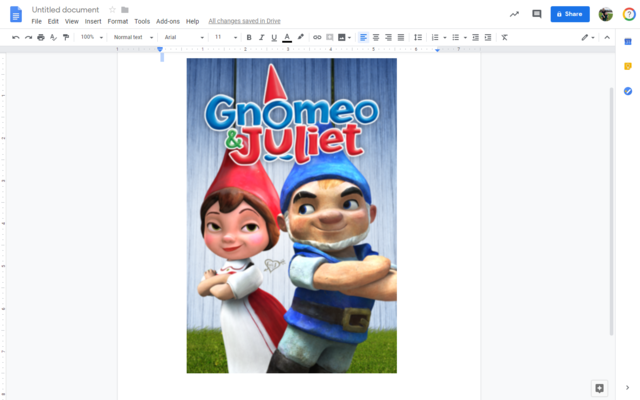Open the Tools menu
This screenshot has height=400, width=640.
coord(142,21)
